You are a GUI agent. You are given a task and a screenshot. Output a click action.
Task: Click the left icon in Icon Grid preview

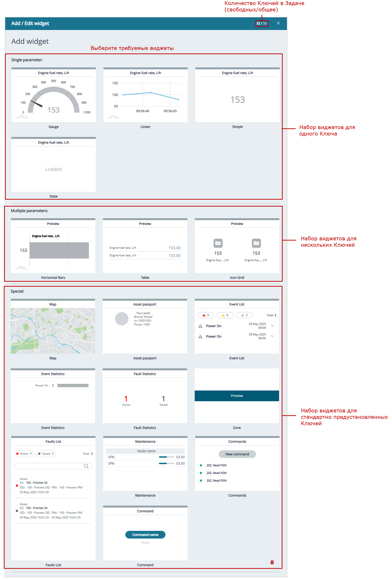[218, 243]
